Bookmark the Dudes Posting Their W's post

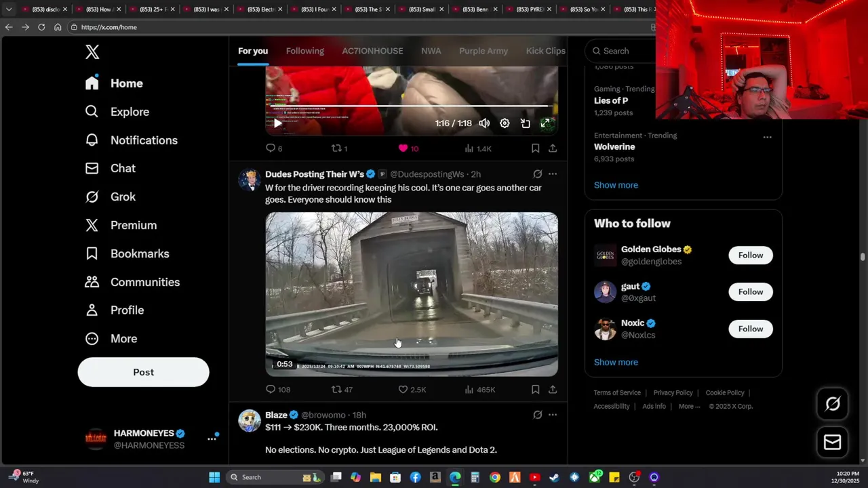coord(535,390)
